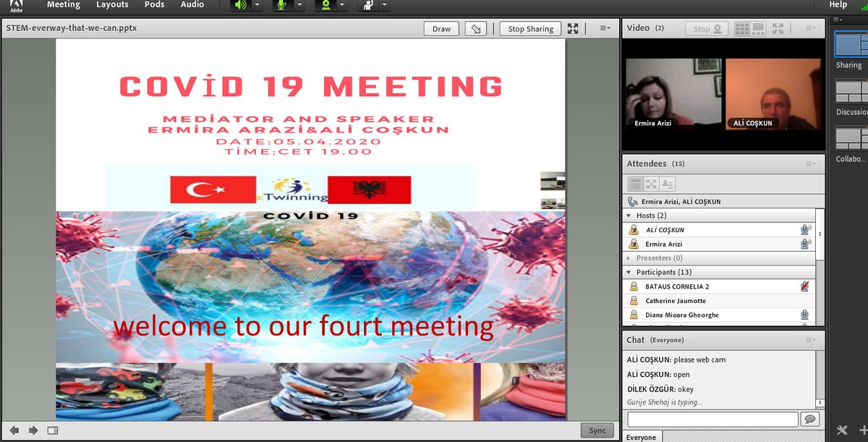Click Ermira Arizi's microphone status icon
Screen dimensions: 868x442
(x=805, y=245)
